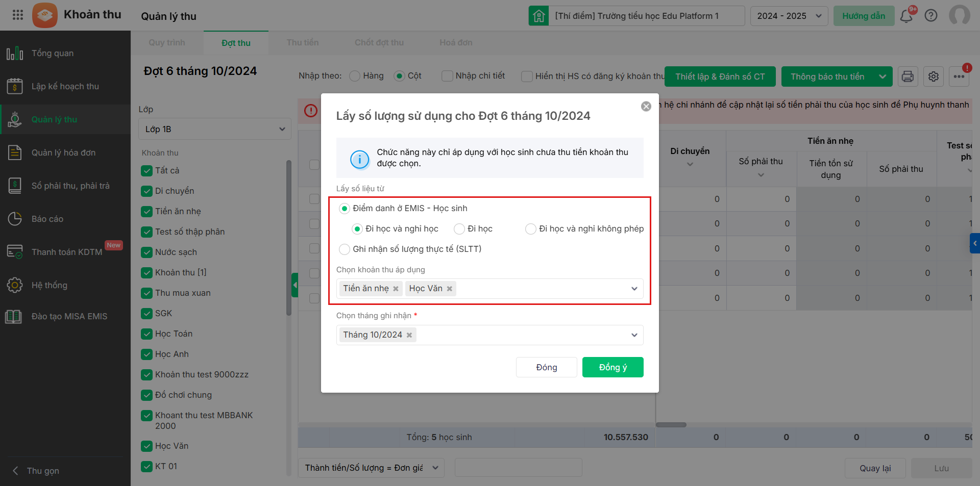Open the school year 2024 - 2025 dropdown
Image resolution: width=980 pixels, height=486 pixels.
(x=789, y=16)
